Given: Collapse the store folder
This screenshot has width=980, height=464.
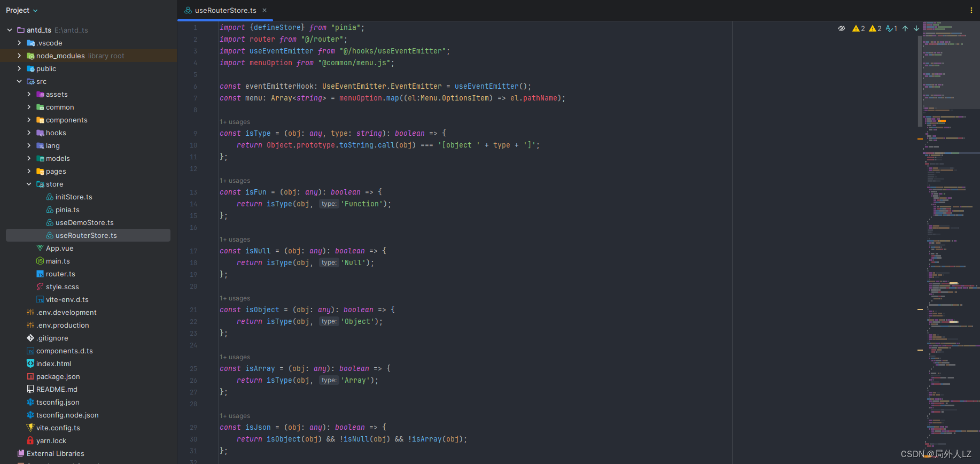Looking at the screenshot, I should pos(29,184).
